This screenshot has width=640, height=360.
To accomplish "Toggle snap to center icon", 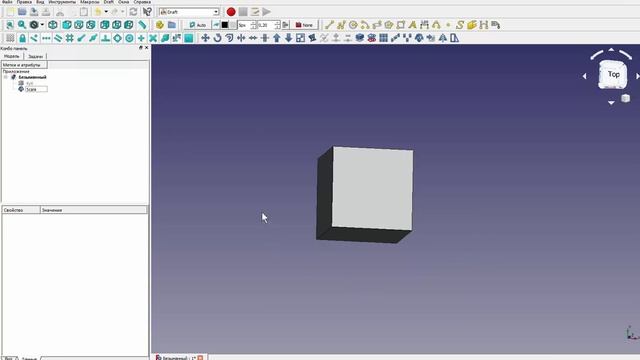I will point(129,38).
